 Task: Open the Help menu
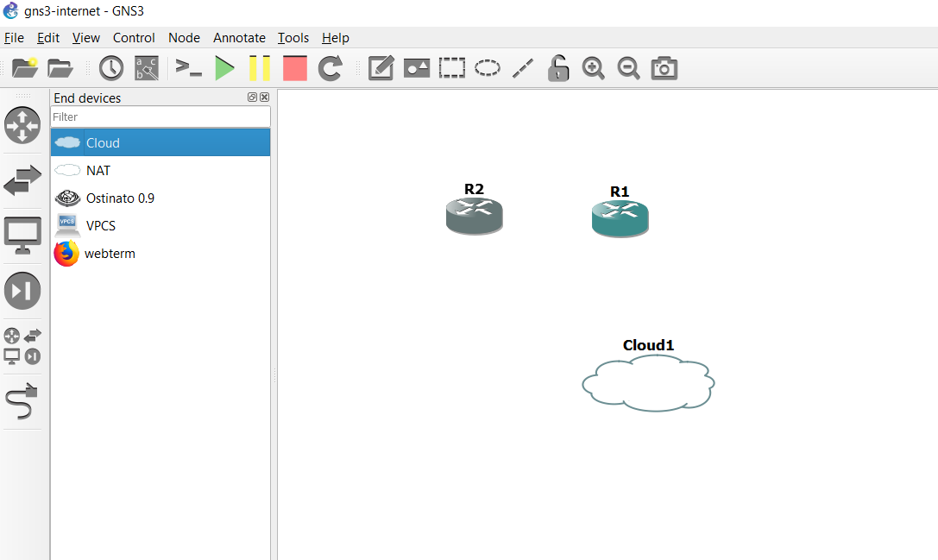(336, 38)
